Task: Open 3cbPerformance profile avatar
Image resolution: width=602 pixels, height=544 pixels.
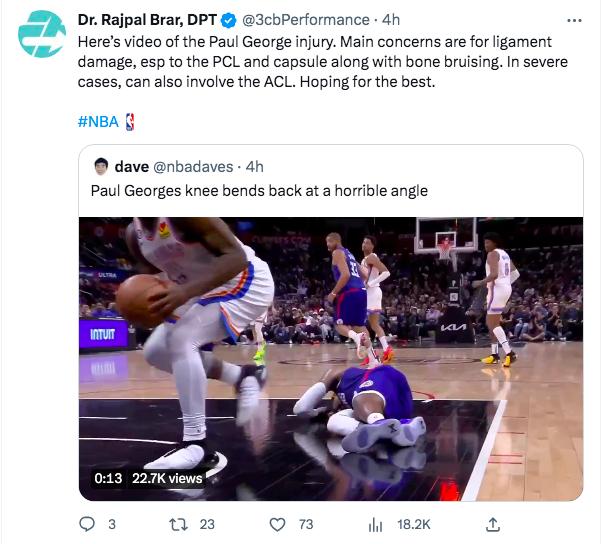Action: click(x=41, y=34)
